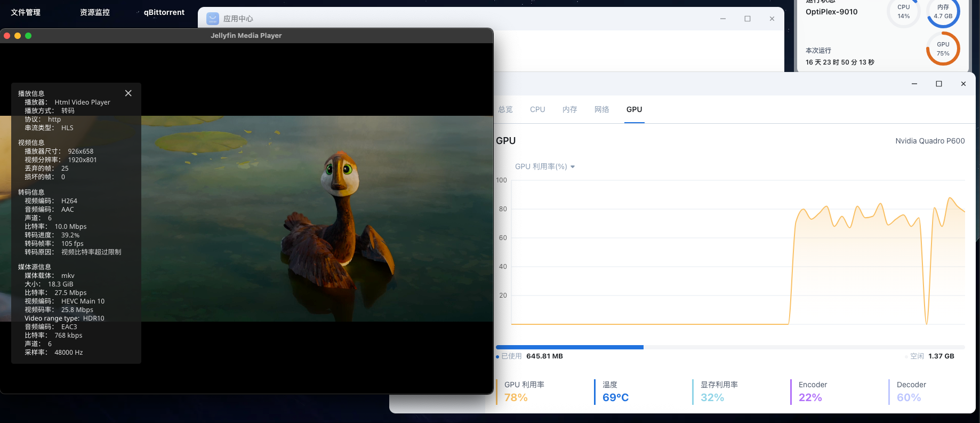Click the GPU utilization chart
The height and width of the screenshot is (423, 980).
tap(738, 252)
